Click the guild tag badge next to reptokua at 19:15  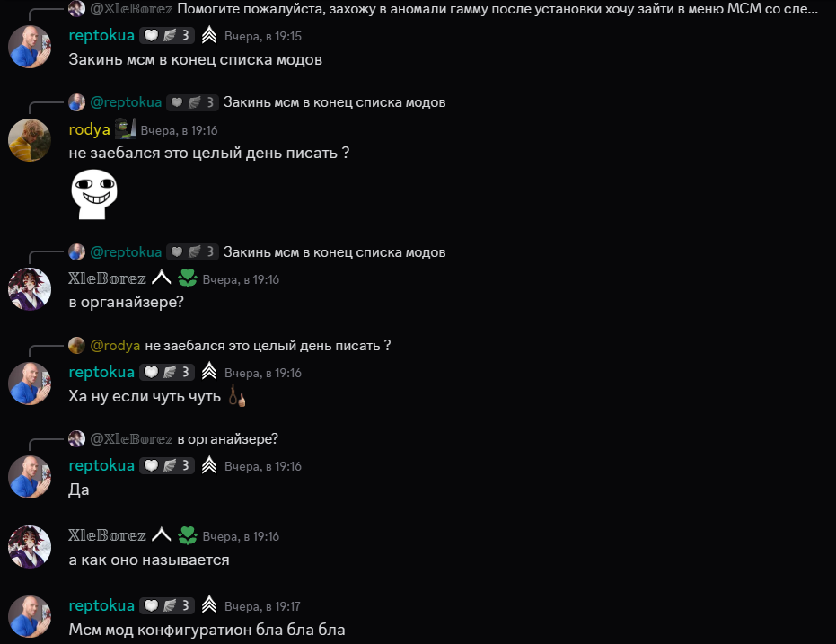click(x=167, y=36)
